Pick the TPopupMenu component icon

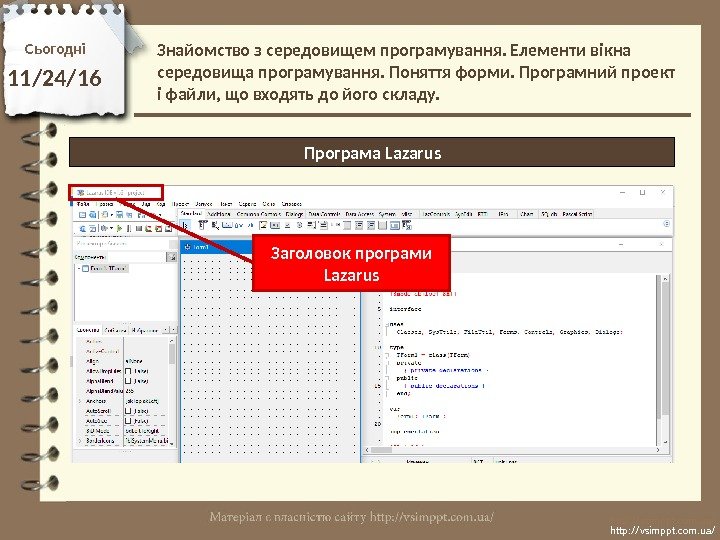[x=214, y=225]
